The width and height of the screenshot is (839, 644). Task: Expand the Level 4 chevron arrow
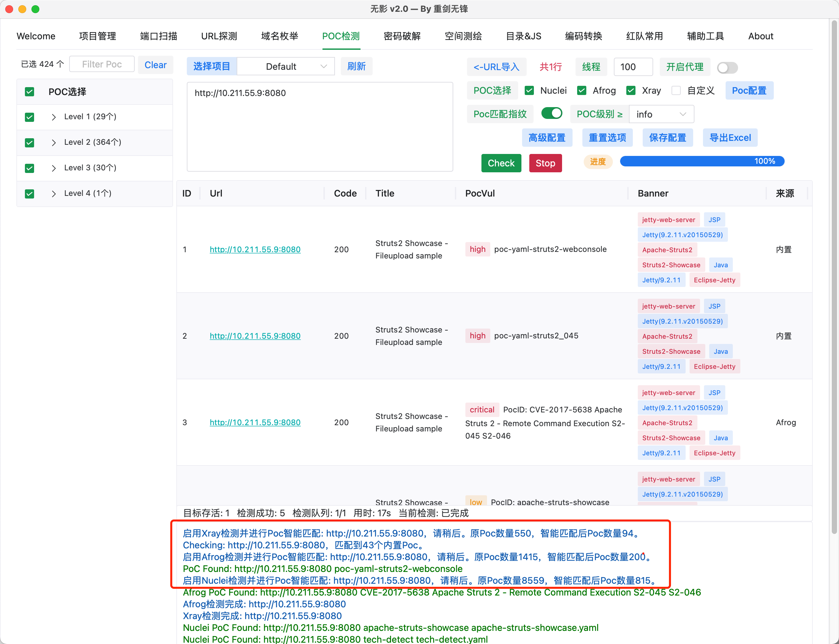tap(54, 194)
